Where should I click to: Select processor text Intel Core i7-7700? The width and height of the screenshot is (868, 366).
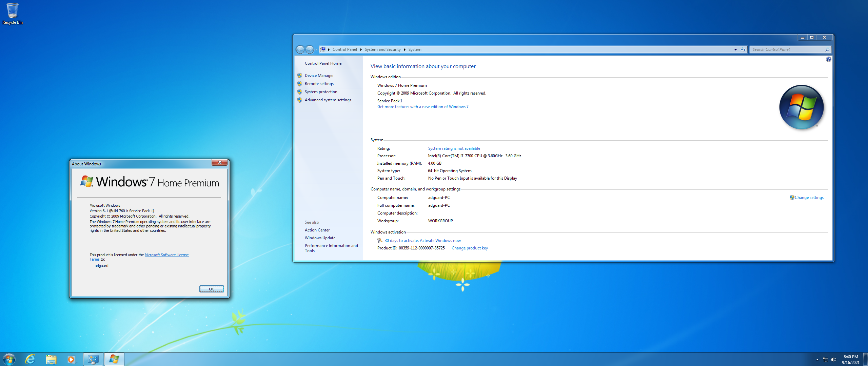click(x=474, y=156)
